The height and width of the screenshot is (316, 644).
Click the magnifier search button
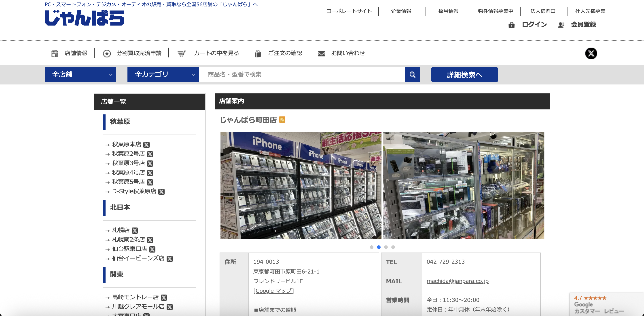[413, 74]
